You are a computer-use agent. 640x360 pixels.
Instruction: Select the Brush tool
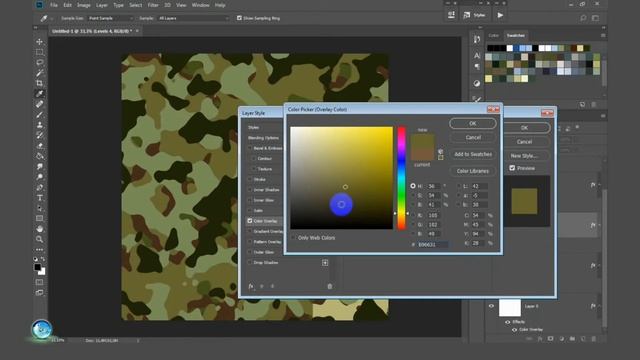coord(40,115)
